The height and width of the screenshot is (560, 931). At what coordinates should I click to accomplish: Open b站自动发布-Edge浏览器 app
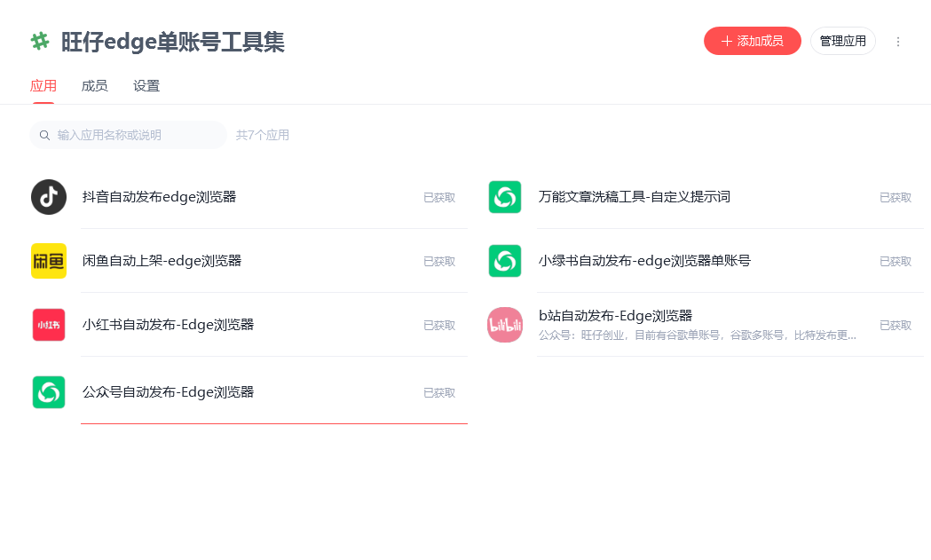(615, 316)
